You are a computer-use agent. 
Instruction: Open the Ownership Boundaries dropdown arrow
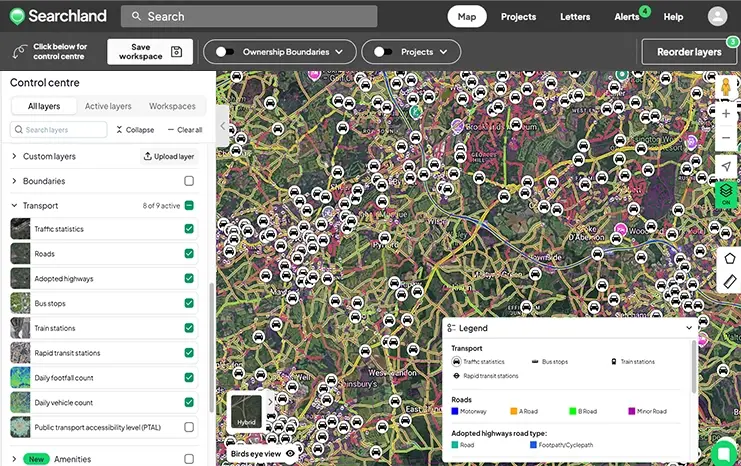(339, 52)
